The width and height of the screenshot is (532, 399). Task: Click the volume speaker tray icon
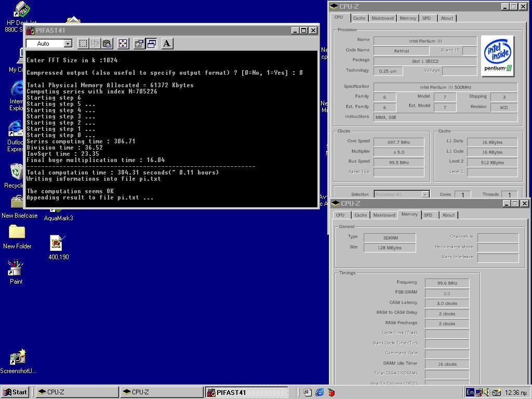coord(487,392)
